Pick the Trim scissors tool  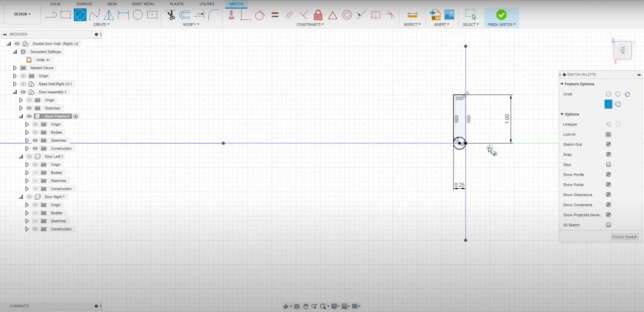(x=171, y=15)
